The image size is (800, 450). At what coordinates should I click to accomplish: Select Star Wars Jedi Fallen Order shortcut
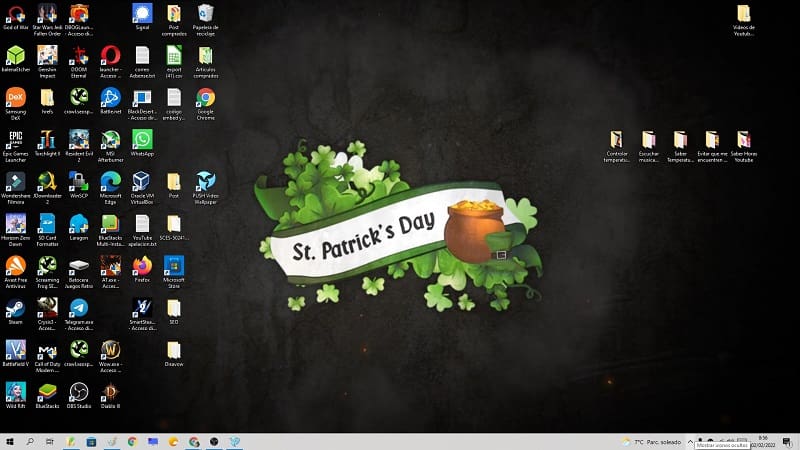pos(47,19)
